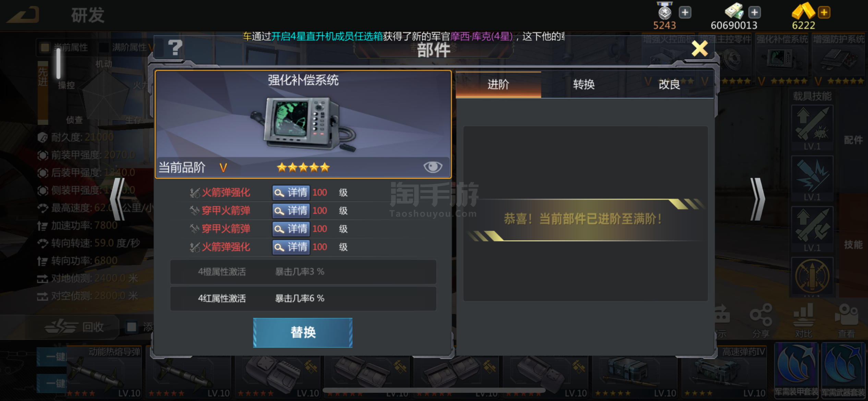
Task: Click the back arrow beside 研发
Action: pos(23,15)
